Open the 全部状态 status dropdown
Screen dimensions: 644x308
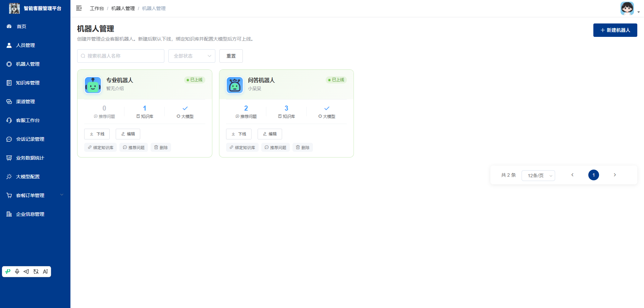[192, 56]
